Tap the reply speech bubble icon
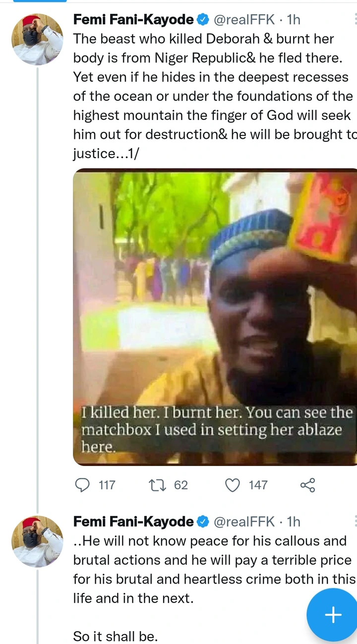The width and height of the screenshot is (357, 644). click(82, 484)
